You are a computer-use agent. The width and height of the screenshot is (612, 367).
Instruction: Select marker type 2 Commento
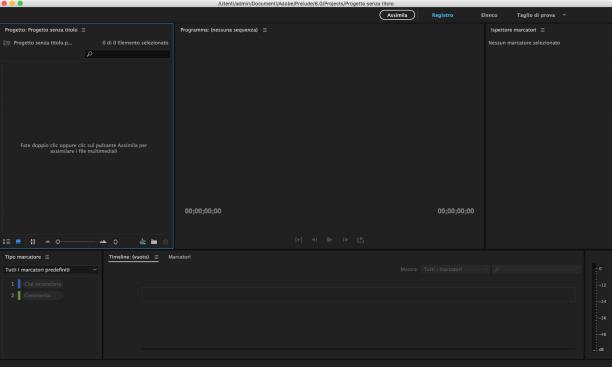(x=37, y=296)
